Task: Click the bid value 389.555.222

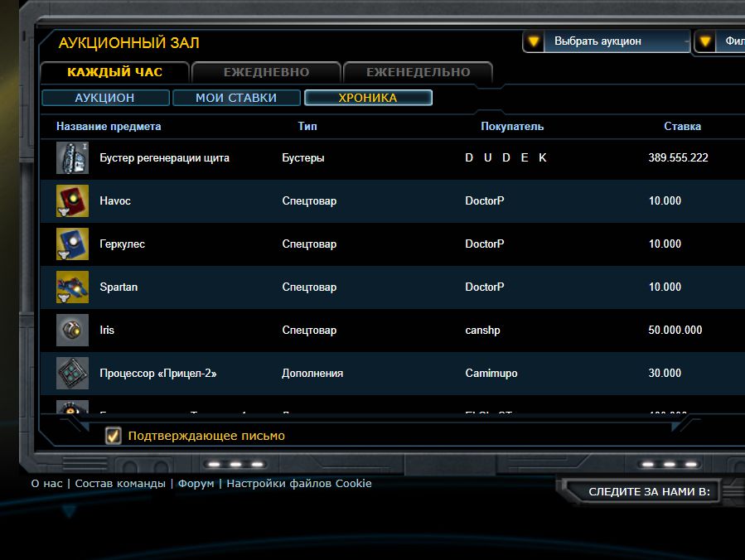Action: coord(678,157)
